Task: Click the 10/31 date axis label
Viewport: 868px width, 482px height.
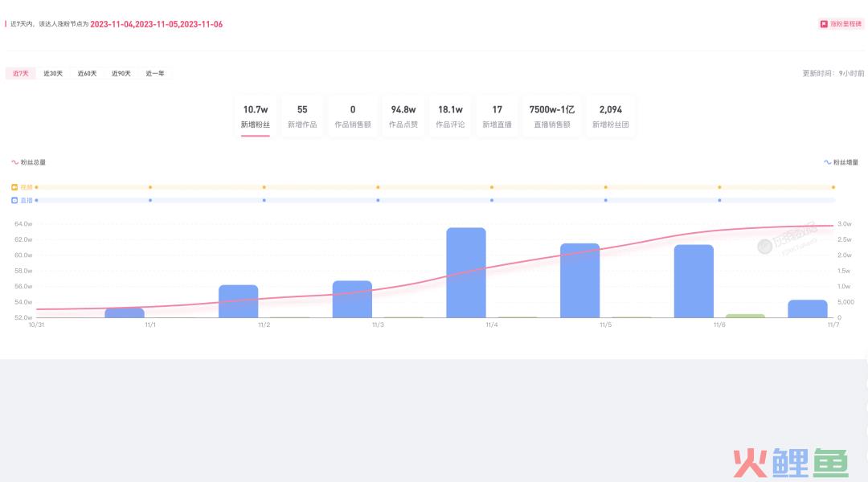Action: point(36,325)
